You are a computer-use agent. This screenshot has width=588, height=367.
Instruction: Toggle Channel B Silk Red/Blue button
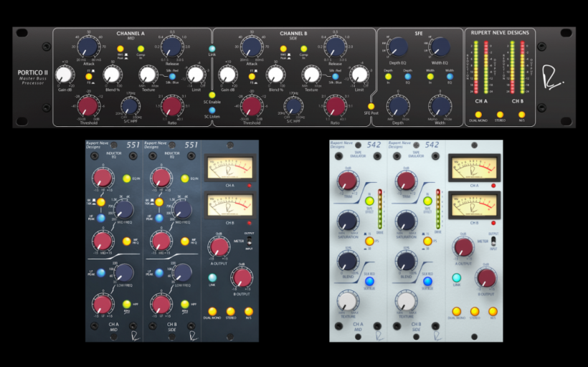pos(336,77)
